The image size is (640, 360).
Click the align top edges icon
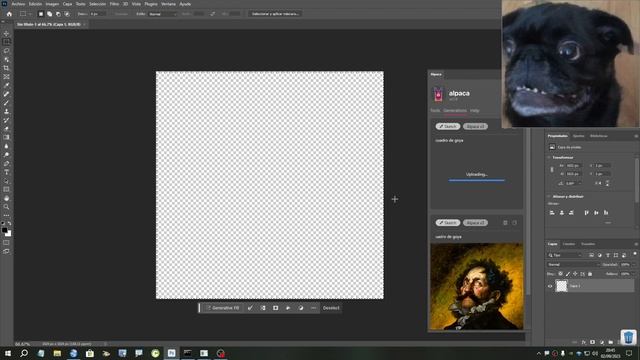pos(587,213)
